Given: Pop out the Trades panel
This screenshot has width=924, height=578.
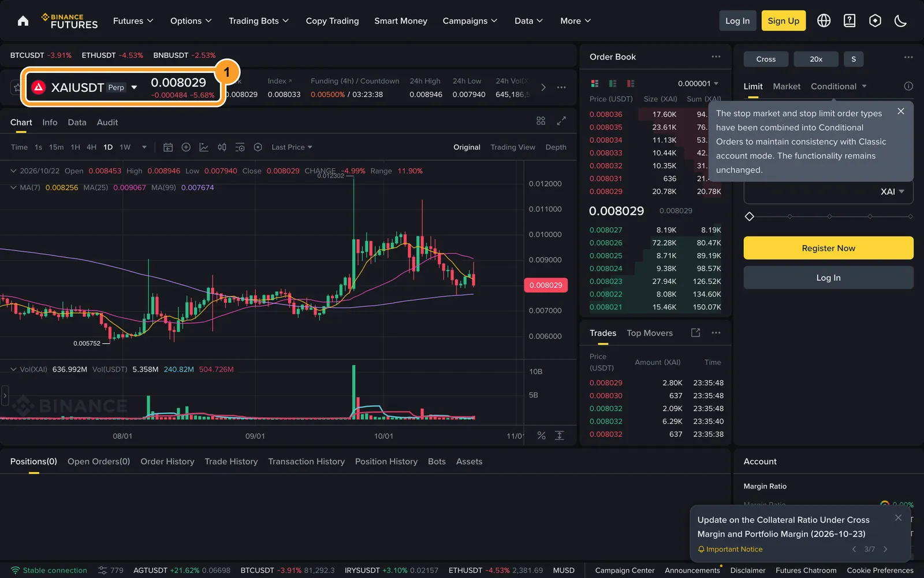Looking at the screenshot, I should point(696,333).
